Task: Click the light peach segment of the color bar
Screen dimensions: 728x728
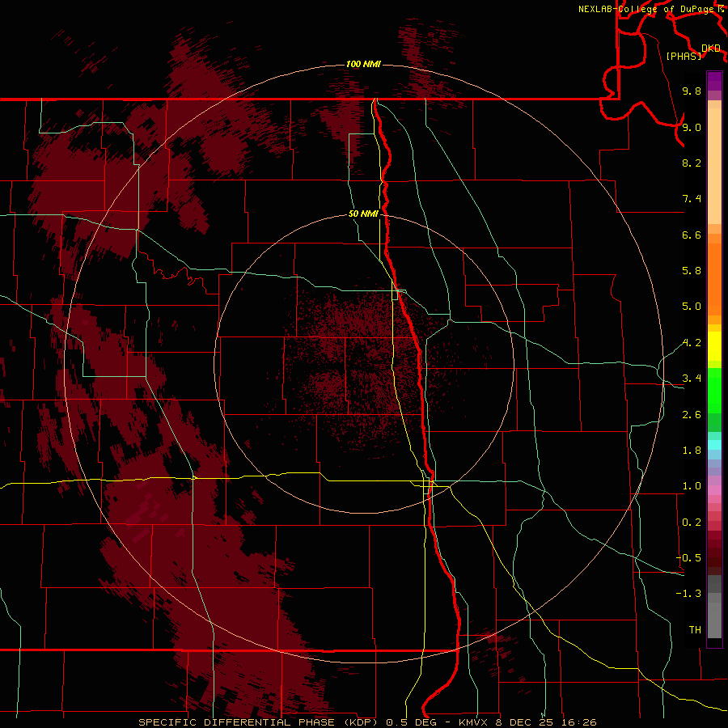Action: (714, 166)
